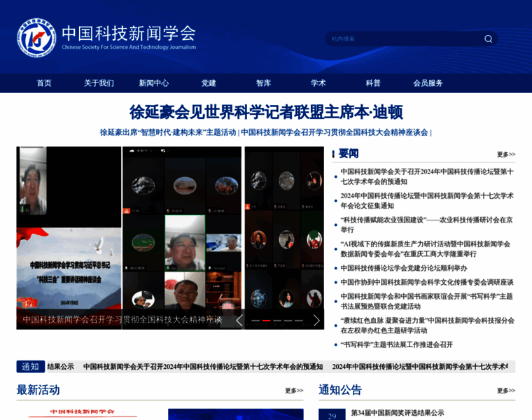
Task: Open 更多>> beside 最新活动
Action: coord(294,391)
